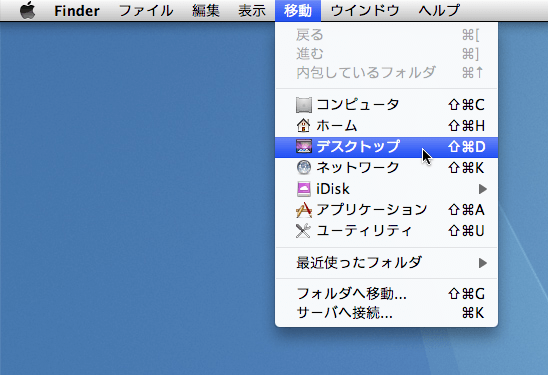The image size is (548, 375).
Task: Select the 進む menu entry
Action: click(x=387, y=54)
